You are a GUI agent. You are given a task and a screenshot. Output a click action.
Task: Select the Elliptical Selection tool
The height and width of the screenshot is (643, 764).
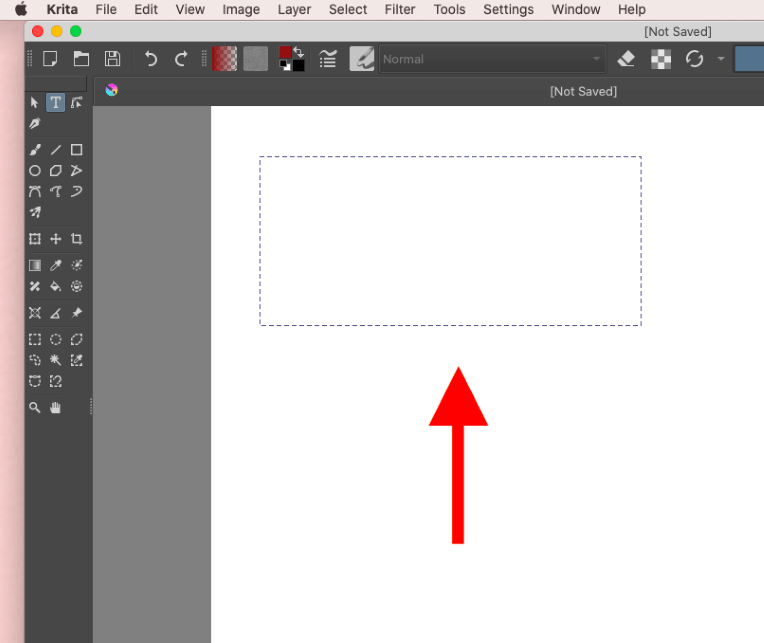click(56, 340)
